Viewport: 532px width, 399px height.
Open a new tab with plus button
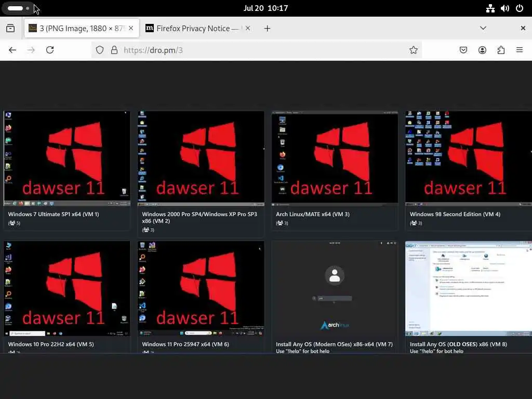[x=267, y=29]
